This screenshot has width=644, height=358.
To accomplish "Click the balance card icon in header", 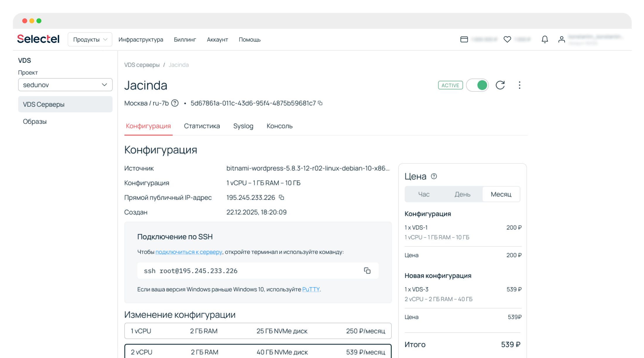I will point(464,39).
